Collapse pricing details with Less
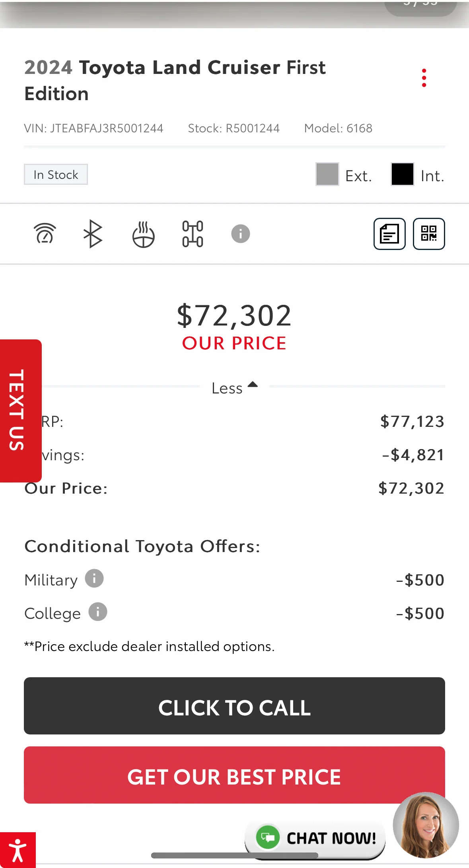 pyautogui.click(x=235, y=388)
